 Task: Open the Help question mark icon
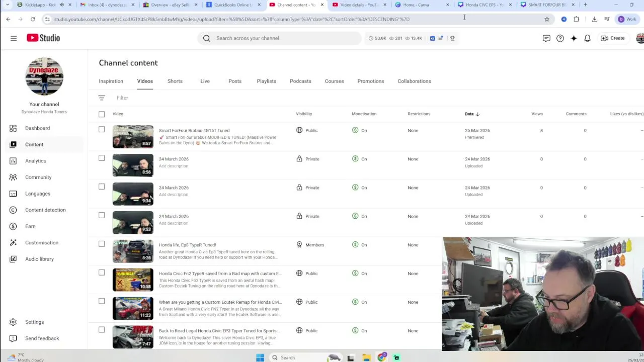pos(560,38)
